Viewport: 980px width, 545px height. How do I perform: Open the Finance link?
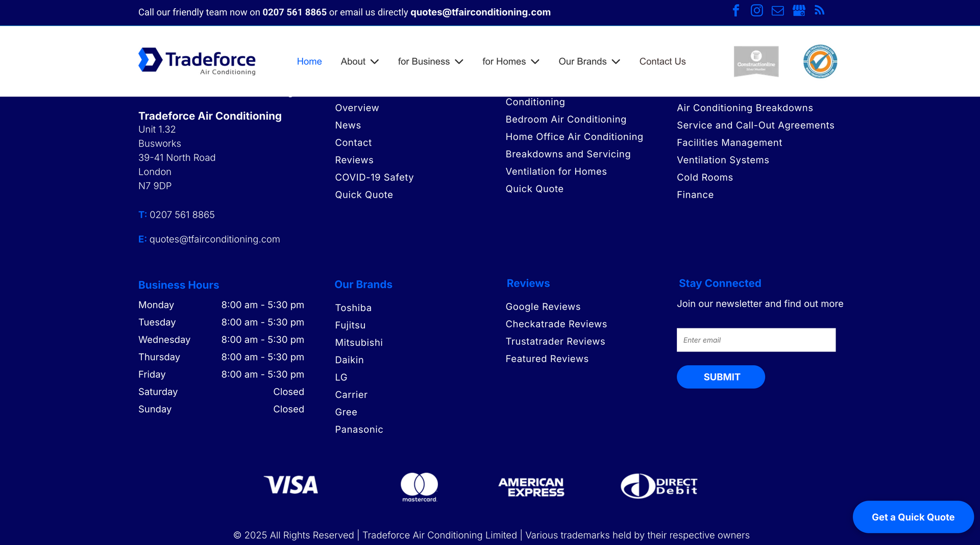click(x=695, y=195)
